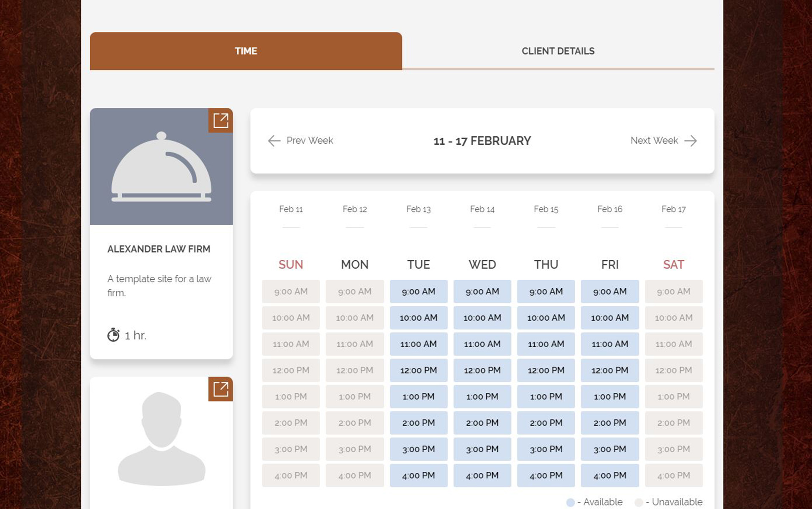The width and height of the screenshot is (812, 509).
Task: Pick Wednesday 10:00 AM slot
Action: coord(483,318)
